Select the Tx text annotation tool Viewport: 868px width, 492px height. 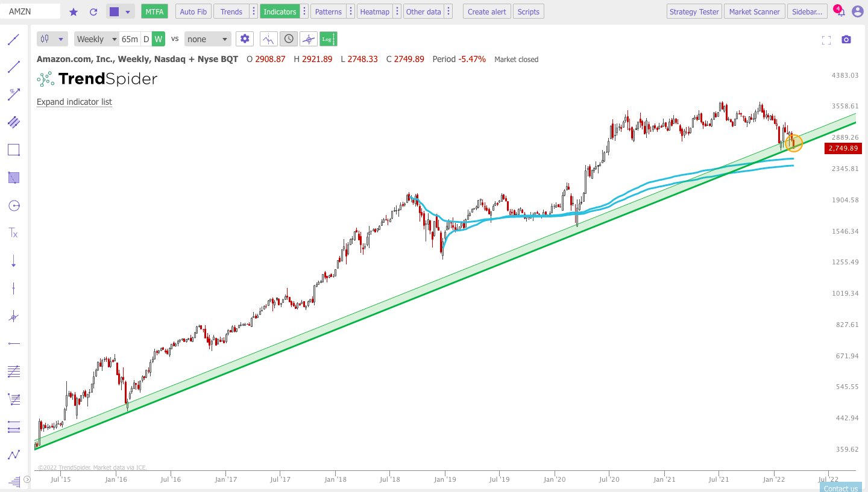click(x=13, y=233)
